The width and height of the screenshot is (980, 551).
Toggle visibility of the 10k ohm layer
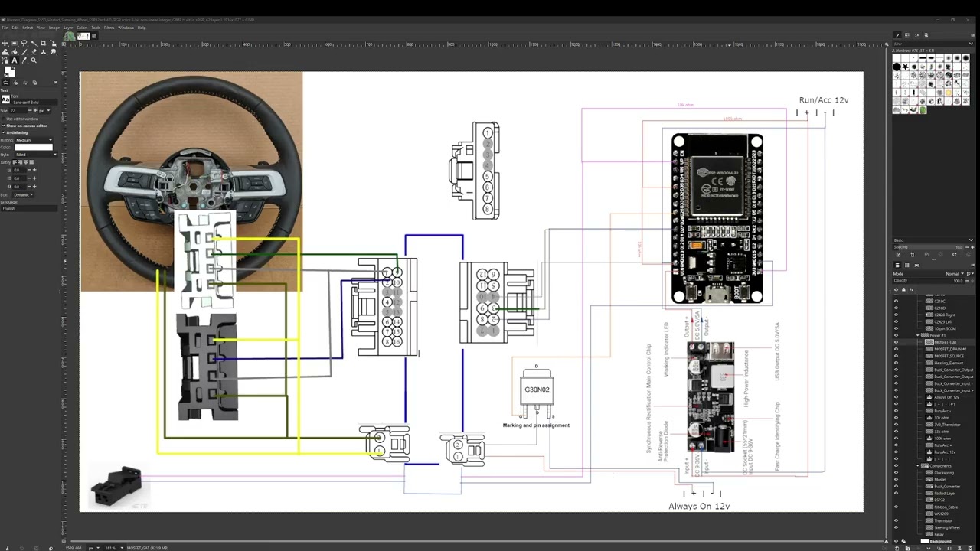click(x=897, y=418)
